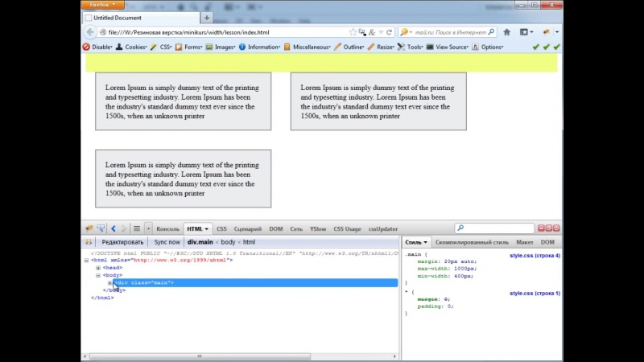This screenshot has height=362, width=644.
Task: Open the View Source menu
Action: pos(448,47)
